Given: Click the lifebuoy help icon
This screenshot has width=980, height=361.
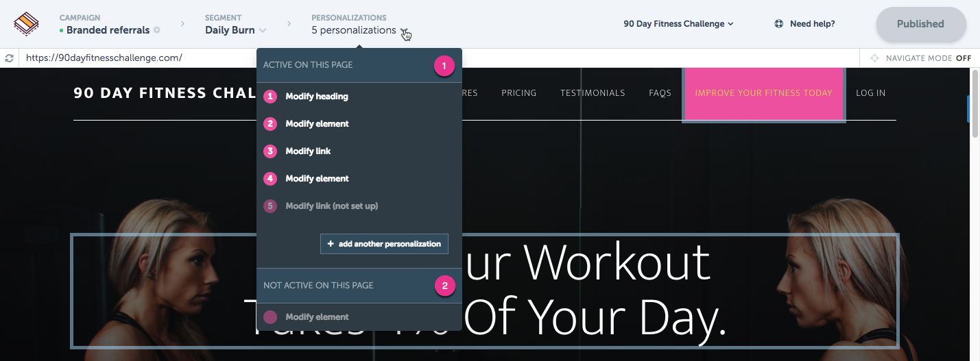Looking at the screenshot, I should (x=778, y=24).
